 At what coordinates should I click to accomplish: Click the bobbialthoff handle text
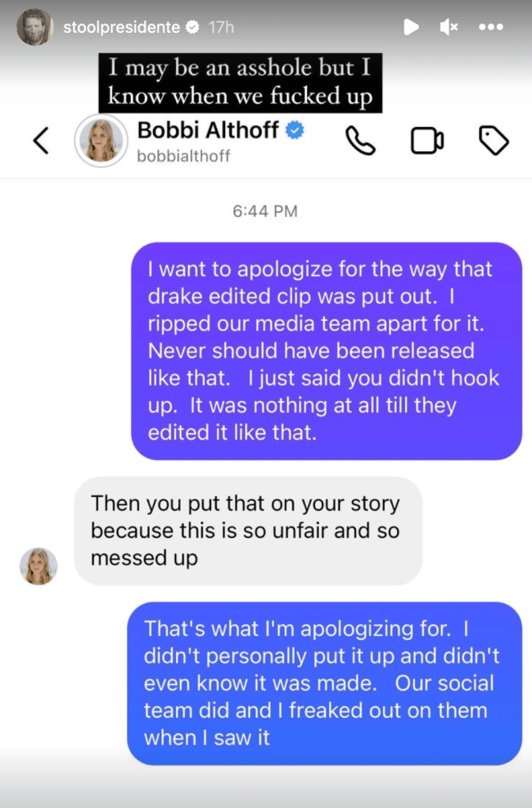[183, 156]
